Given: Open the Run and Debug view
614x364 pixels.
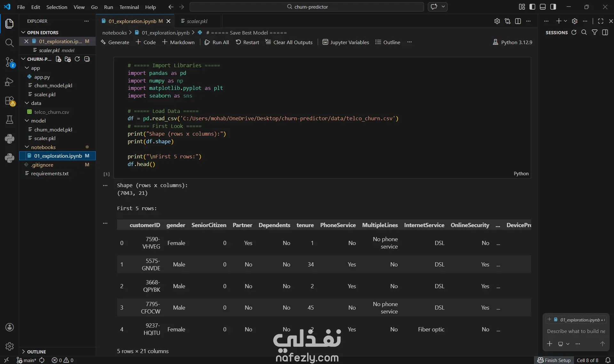Looking at the screenshot, I should point(10,82).
